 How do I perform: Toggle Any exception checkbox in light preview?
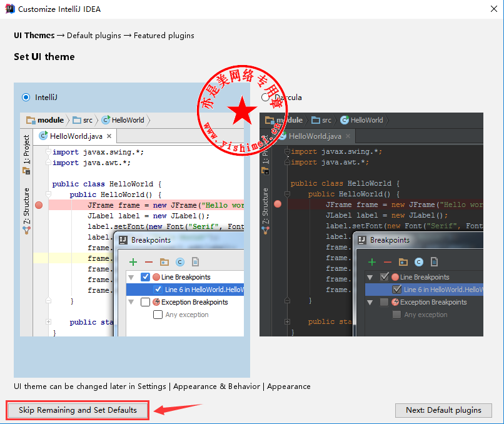pos(158,315)
